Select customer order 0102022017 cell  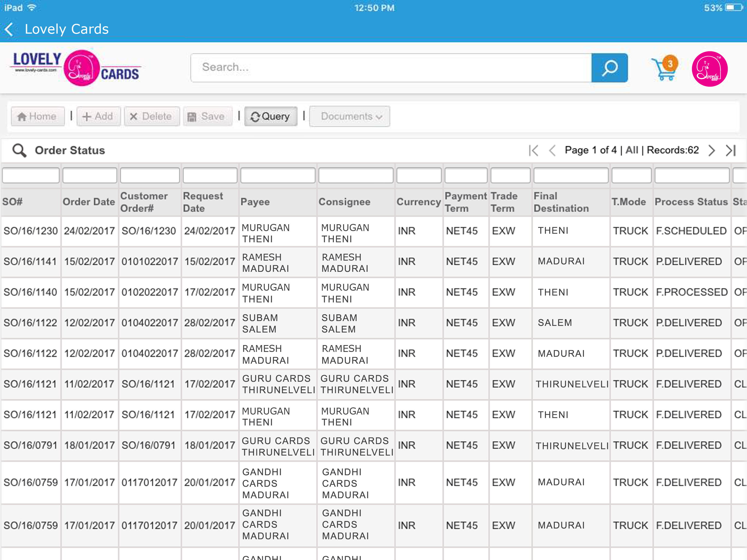coord(150,292)
